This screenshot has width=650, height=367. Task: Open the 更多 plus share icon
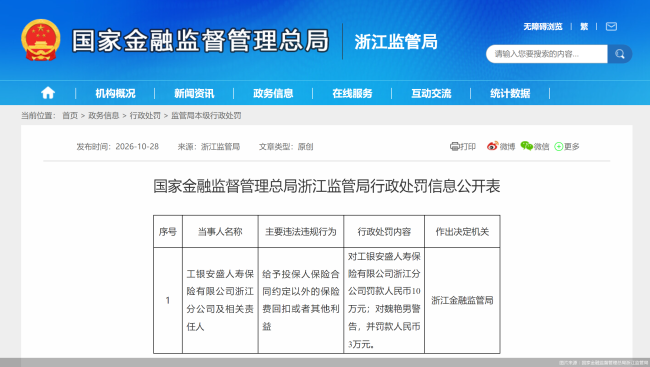pyautogui.click(x=567, y=146)
